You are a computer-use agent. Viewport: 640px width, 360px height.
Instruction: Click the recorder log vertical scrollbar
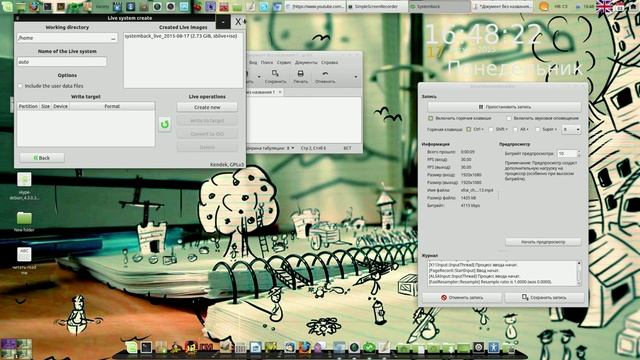click(x=578, y=273)
